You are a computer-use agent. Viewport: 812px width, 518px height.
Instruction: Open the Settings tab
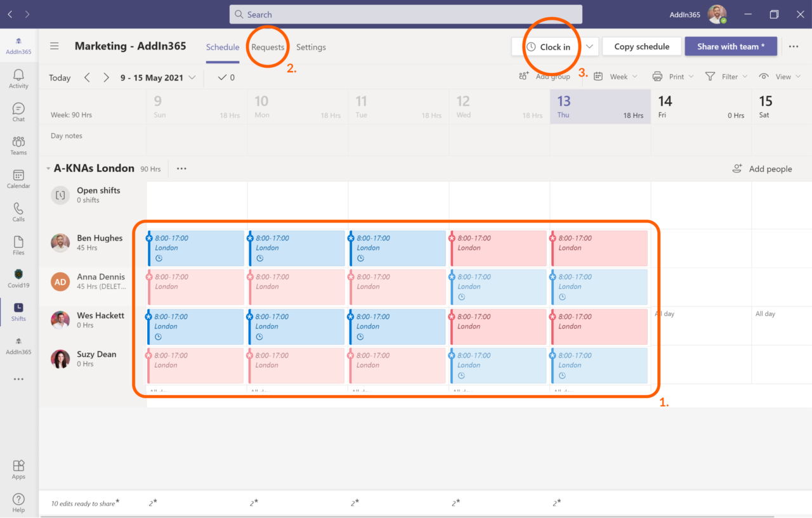pyautogui.click(x=311, y=46)
